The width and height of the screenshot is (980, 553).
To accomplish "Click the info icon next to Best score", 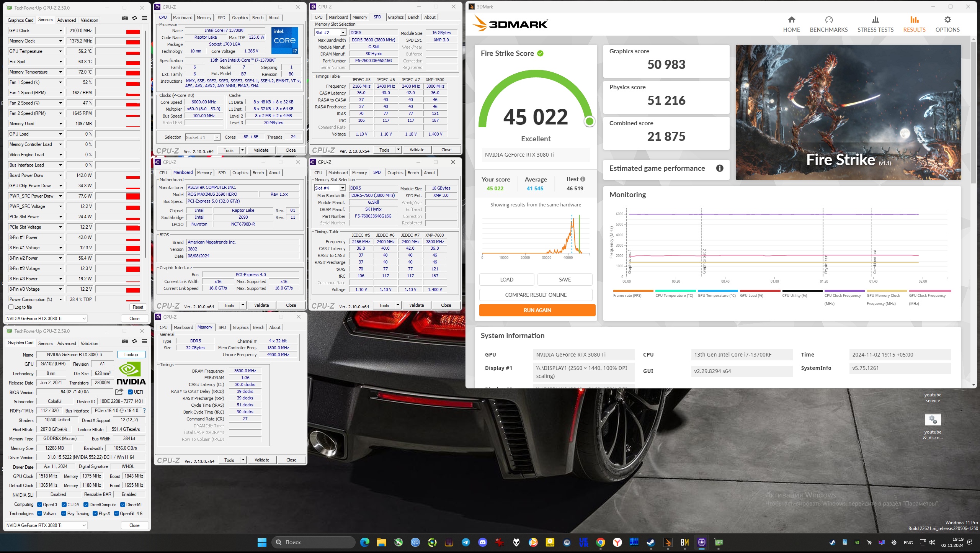I will point(583,179).
